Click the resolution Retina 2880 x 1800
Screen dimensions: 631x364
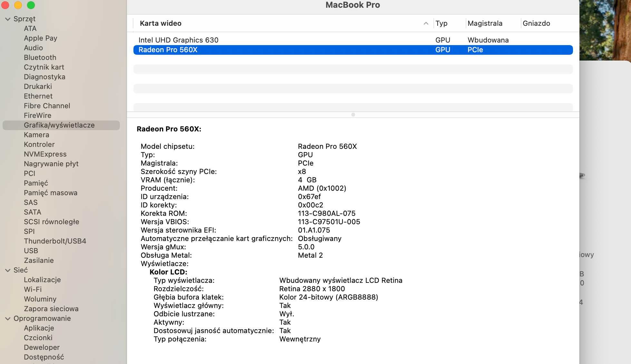(312, 289)
